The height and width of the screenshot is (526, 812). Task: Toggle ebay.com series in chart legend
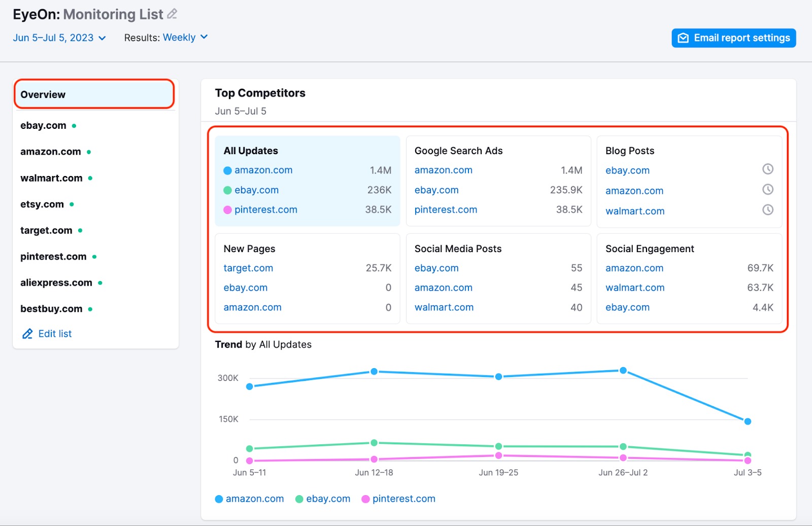pos(323,499)
